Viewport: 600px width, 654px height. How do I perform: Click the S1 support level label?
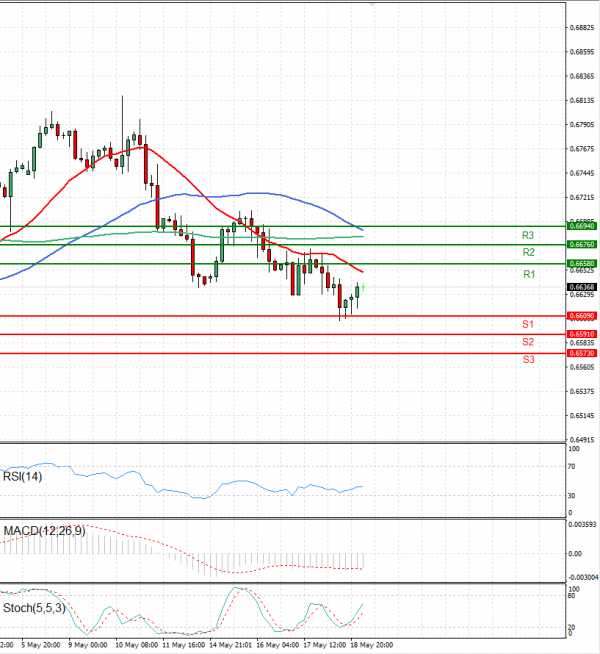(x=528, y=324)
